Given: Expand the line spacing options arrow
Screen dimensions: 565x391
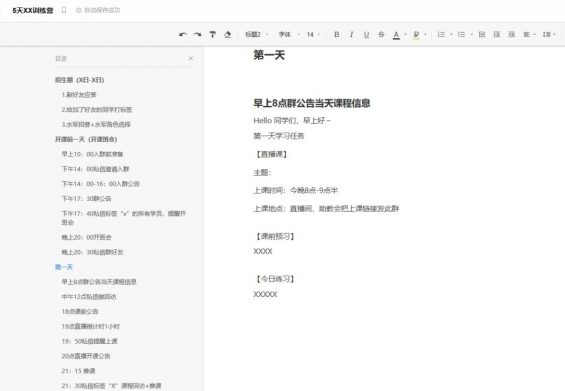Looking at the screenshot, I should 555,35.
